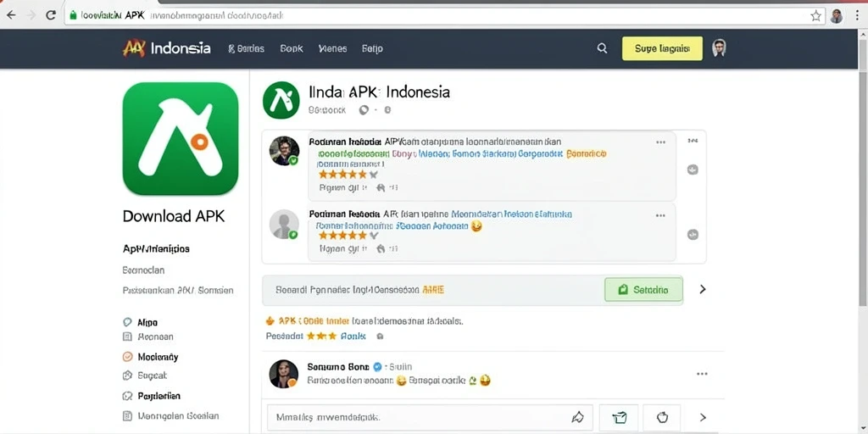Image resolution: width=868 pixels, height=434 pixels.
Task: Open the Setjo navigation item
Action: coord(372,48)
